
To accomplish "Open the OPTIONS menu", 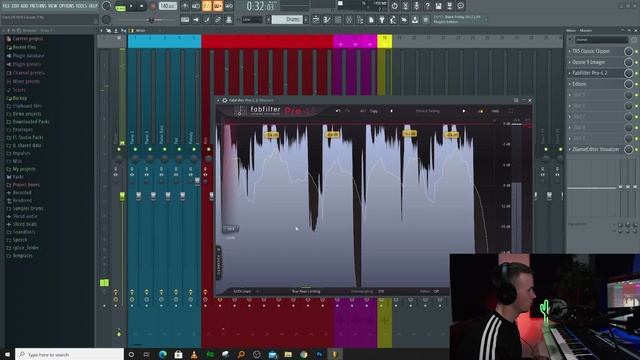I will (x=67, y=6).
